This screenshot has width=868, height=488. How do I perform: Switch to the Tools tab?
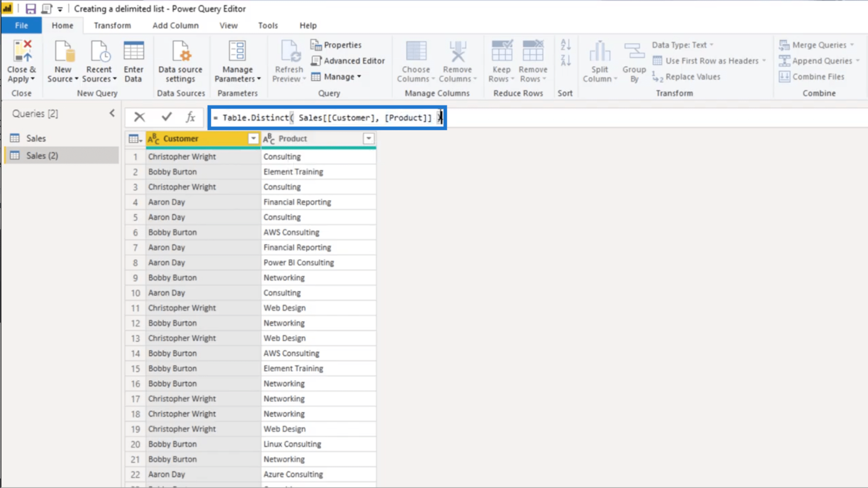click(x=268, y=25)
